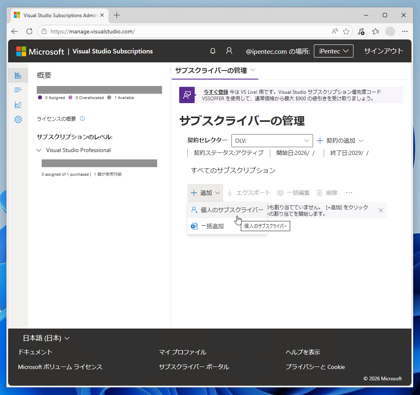Screen dimensions: 420x395
Task: Open the ドキュメント footer link
Action: pos(35,352)
